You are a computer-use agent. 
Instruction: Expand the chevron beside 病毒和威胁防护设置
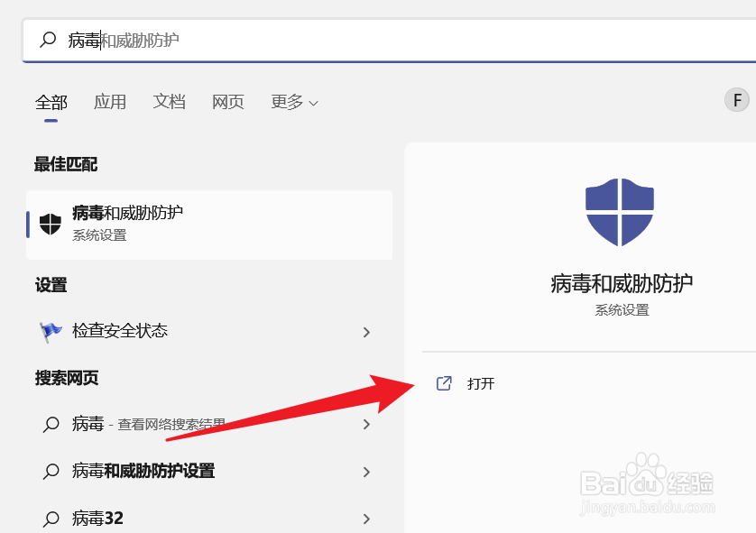(367, 471)
